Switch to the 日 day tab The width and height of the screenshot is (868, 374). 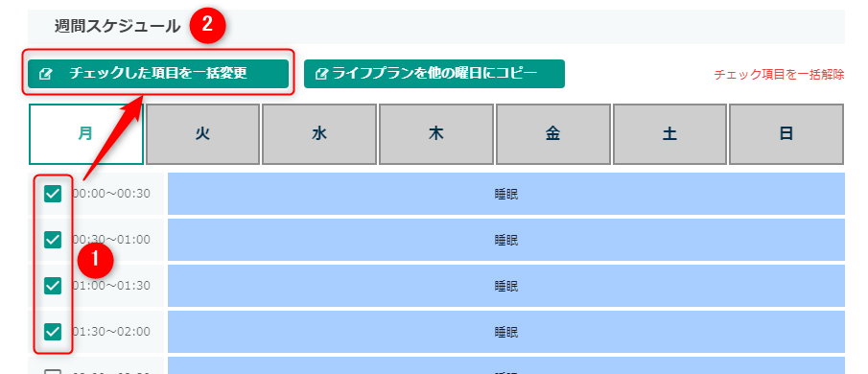(x=786, y=134)
